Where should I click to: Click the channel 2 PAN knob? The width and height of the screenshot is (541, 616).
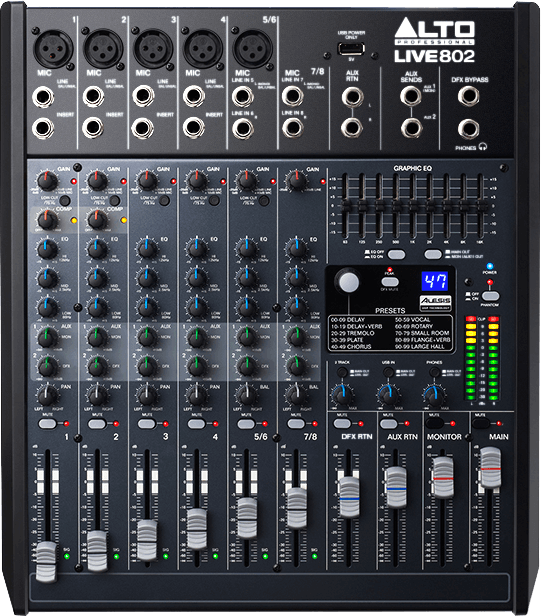[x=97, y=396]
